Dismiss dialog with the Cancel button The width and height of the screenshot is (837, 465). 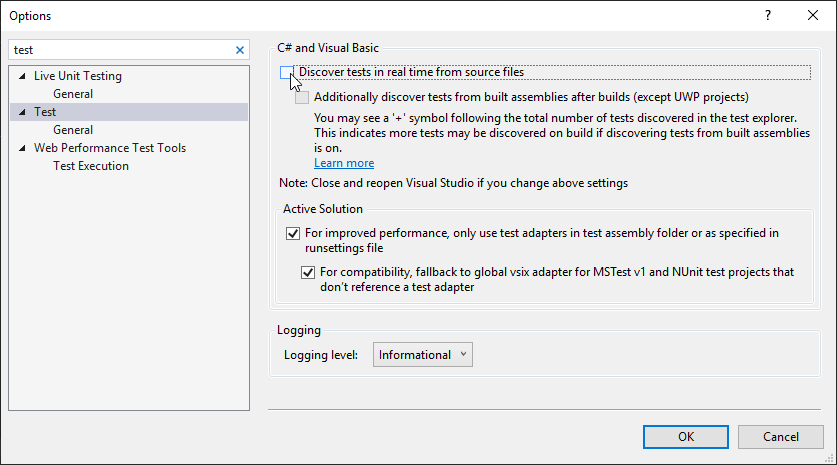coord(780,437)
